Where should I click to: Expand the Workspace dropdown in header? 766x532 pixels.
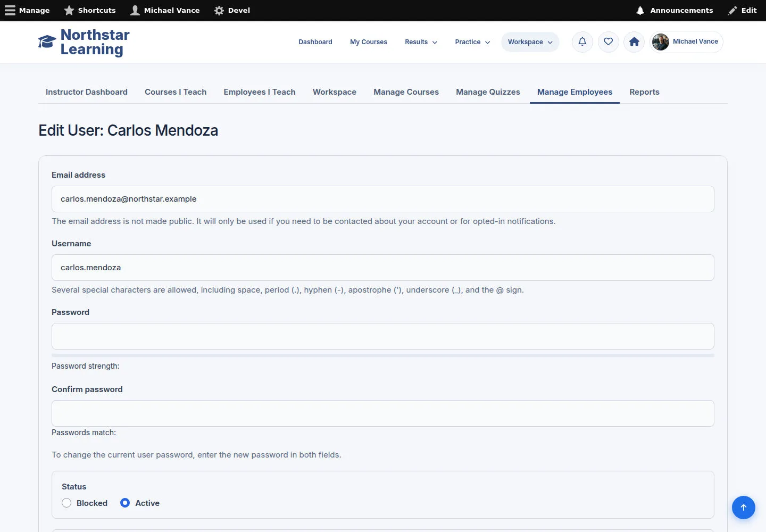click(530, 42)
